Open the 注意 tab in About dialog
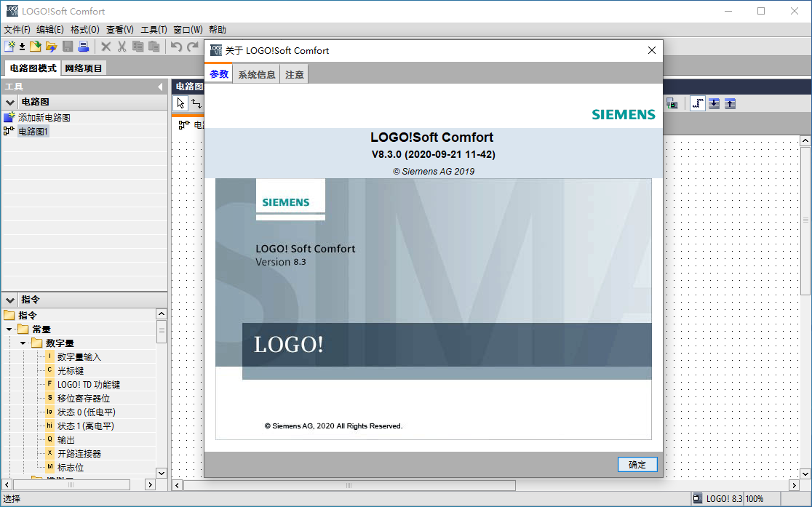 click(295, 75)
